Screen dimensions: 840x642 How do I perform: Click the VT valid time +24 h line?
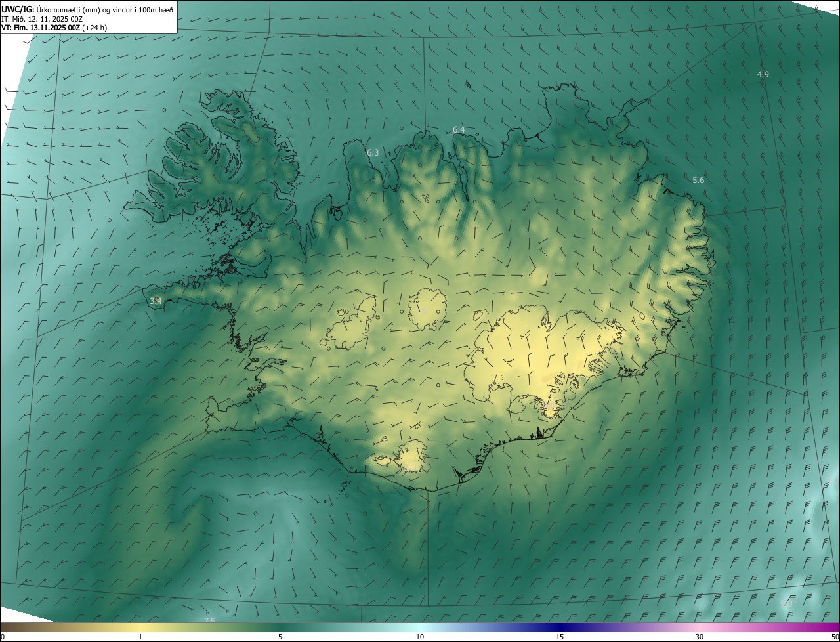(x=54, y=28)
